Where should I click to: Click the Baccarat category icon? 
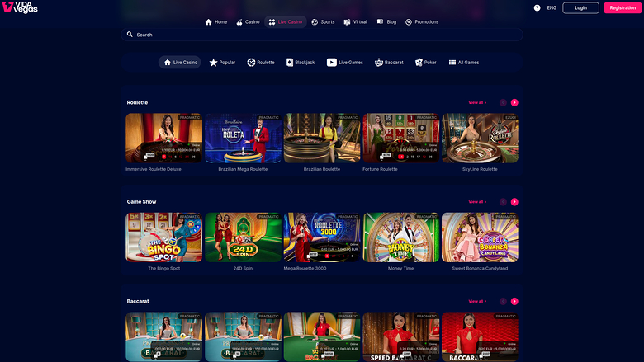[379, 63]
